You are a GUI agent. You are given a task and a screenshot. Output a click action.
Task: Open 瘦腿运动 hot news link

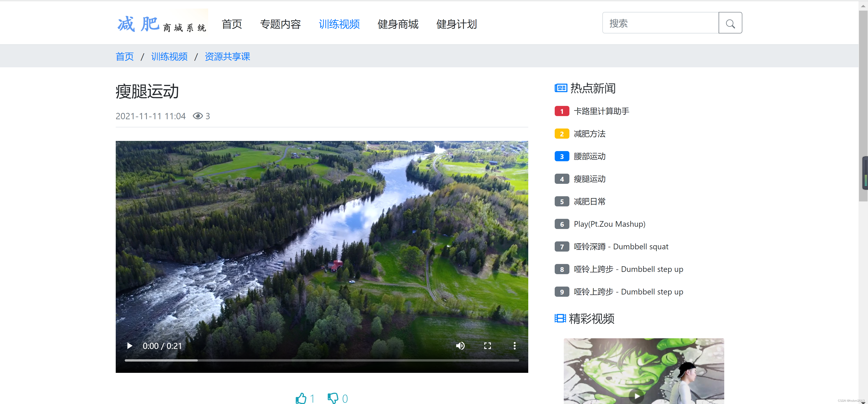pyautogui.click(x=590, y=179)
